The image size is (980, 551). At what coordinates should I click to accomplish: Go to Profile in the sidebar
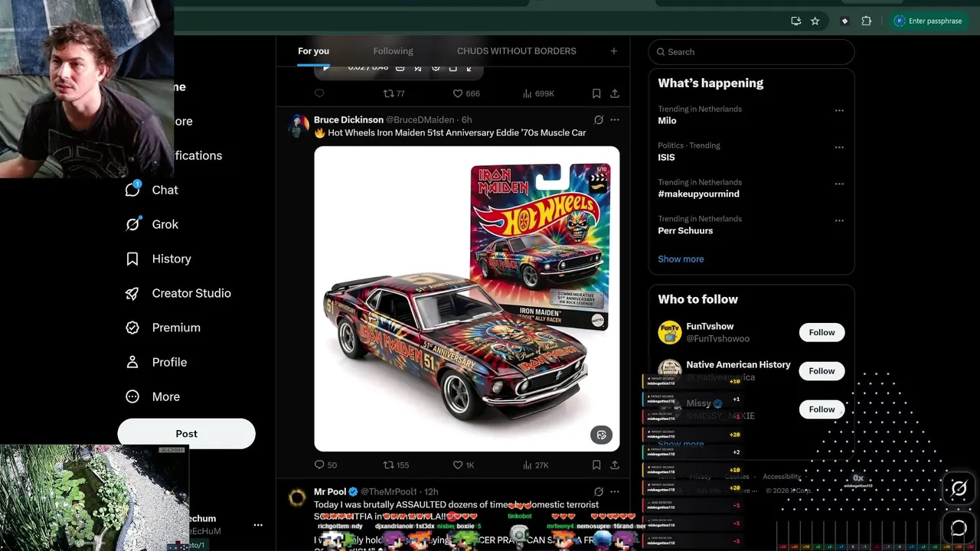156,362
